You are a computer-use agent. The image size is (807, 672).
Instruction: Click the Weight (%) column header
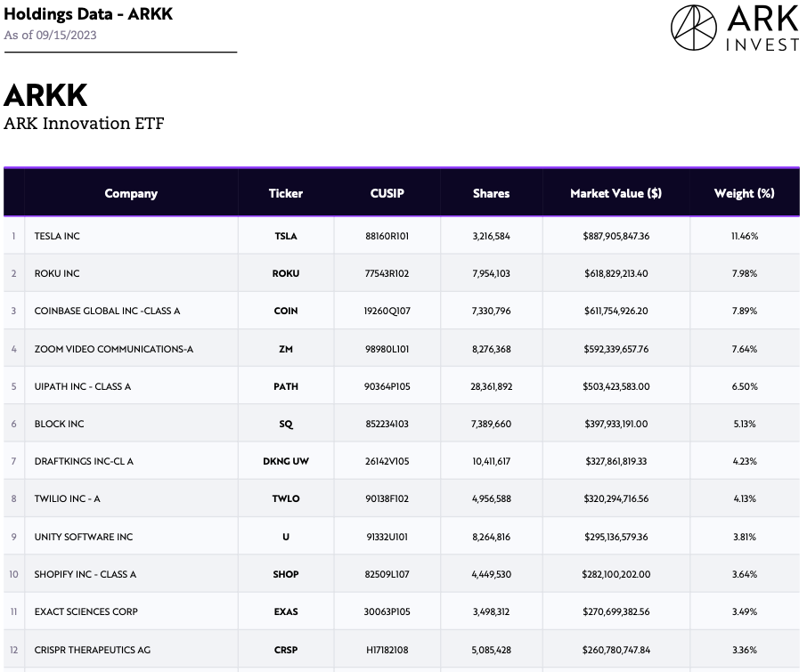745,193
